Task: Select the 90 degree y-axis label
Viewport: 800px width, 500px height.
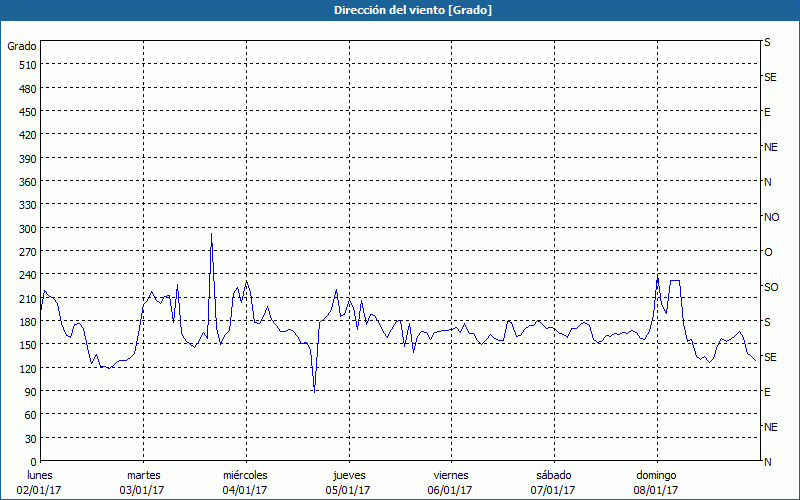Action: pyautogui.click(x=29, y=391)
